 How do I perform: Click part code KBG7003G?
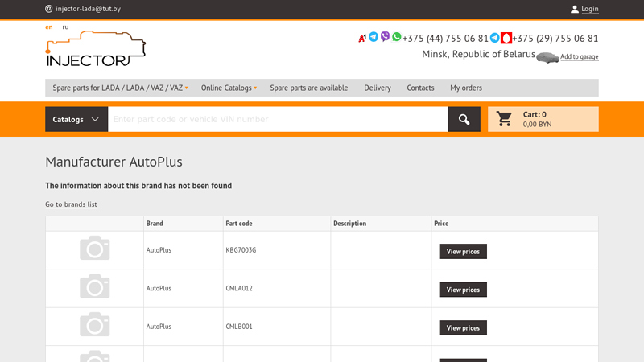[x=241, y=250]
